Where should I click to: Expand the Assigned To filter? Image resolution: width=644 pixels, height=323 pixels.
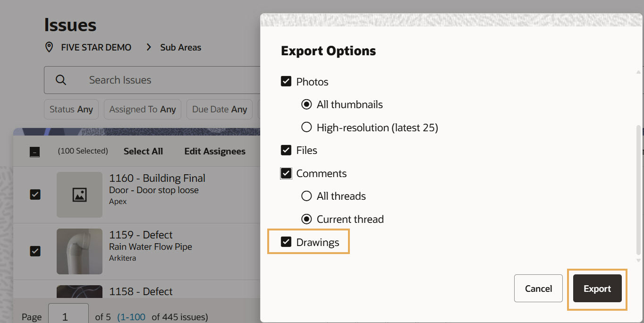(143, 109)
